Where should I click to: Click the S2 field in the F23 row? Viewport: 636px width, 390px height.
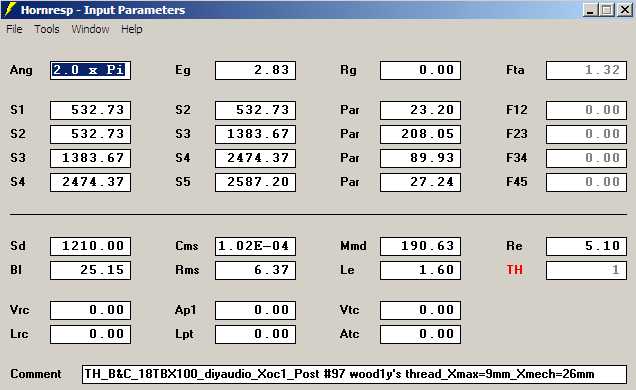[90, 134]
